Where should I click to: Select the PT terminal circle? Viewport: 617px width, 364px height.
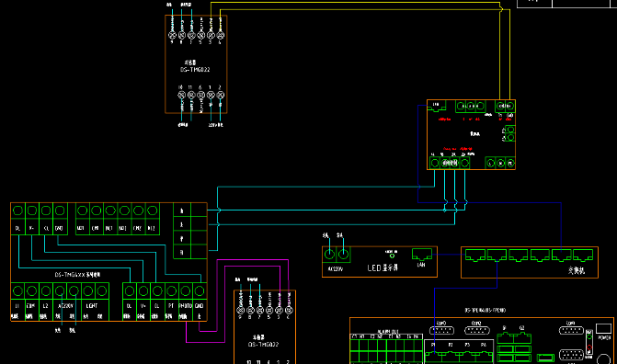pos(171,291)
